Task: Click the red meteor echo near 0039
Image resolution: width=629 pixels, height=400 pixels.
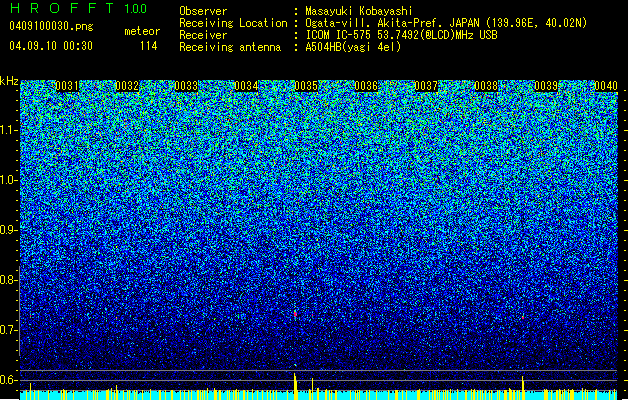Action: click(523, 317)
